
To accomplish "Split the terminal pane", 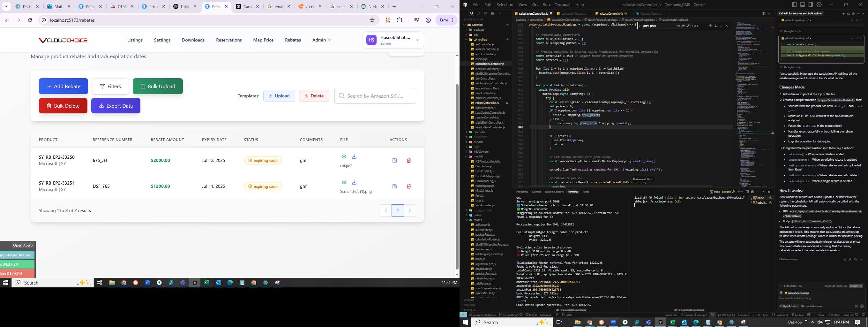I will 747,192.
